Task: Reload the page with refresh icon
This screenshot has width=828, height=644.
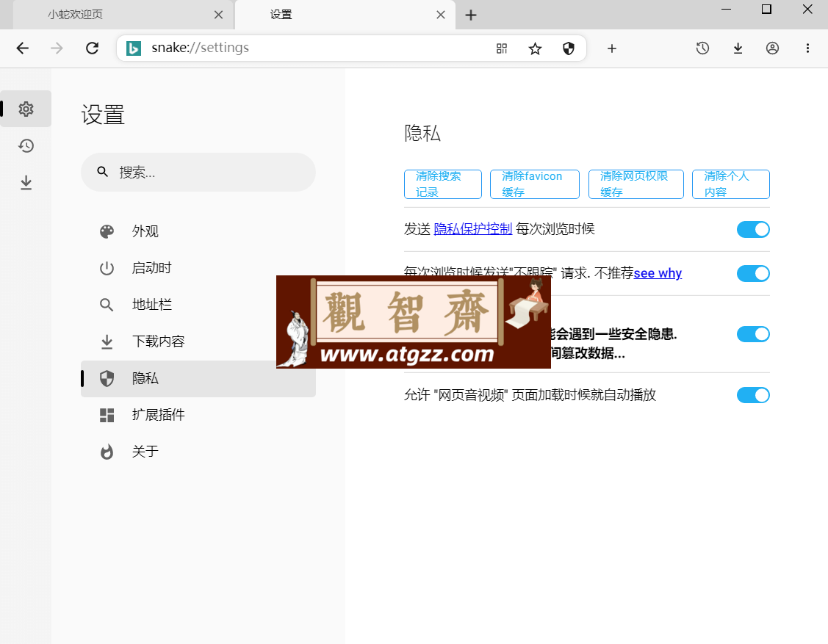Action: pyautogui.click(x=92, y=48)
